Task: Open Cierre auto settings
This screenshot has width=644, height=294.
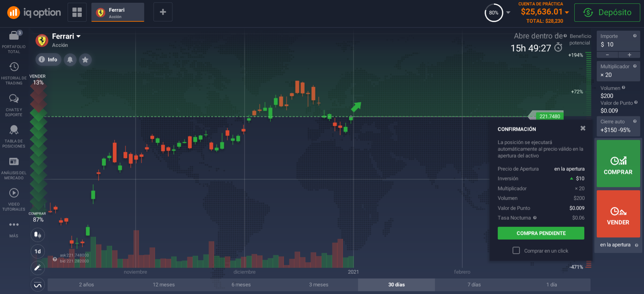Action: 618,126
